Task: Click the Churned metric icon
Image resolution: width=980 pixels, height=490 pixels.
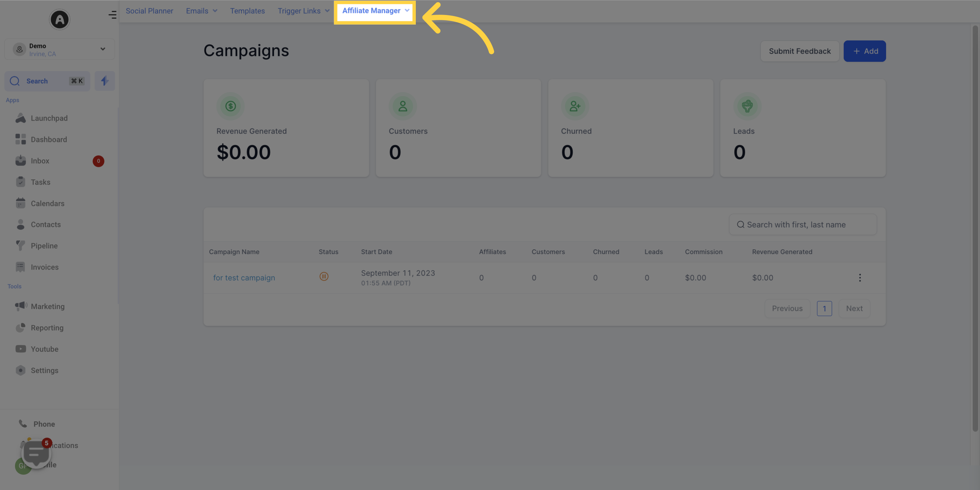Action: 575,106
